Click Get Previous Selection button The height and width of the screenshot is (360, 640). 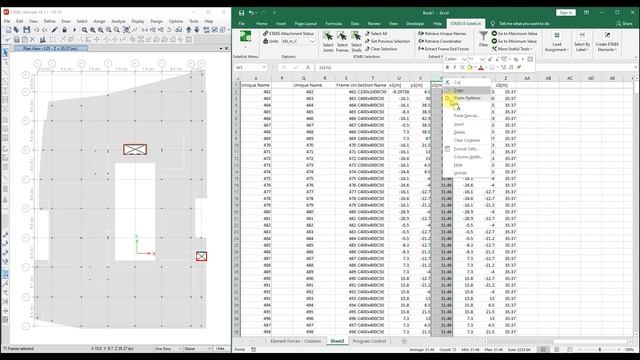[387, 41]
